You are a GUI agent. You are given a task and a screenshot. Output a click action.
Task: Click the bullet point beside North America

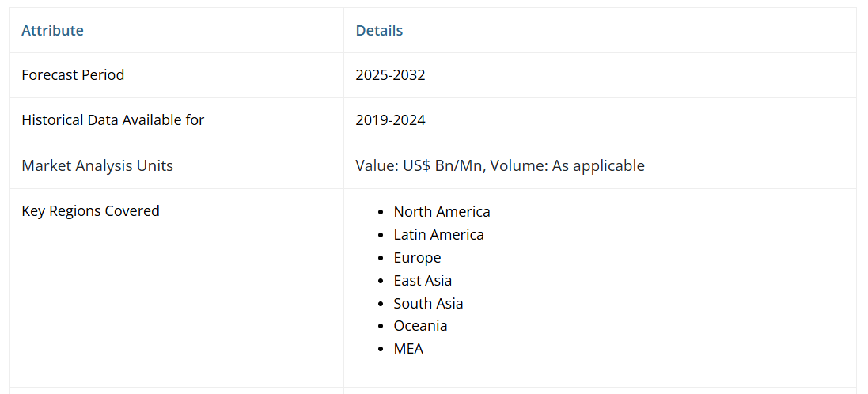pos(383,212)
